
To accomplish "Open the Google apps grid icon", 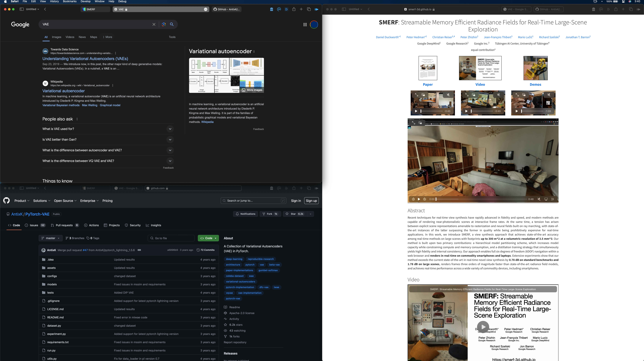I will point(305,24).
